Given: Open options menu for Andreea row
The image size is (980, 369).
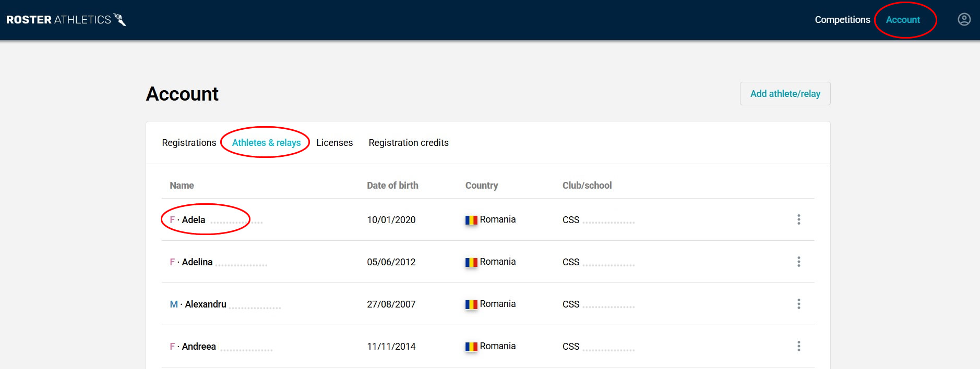Looking at the screenshot, I should (798, 346).
